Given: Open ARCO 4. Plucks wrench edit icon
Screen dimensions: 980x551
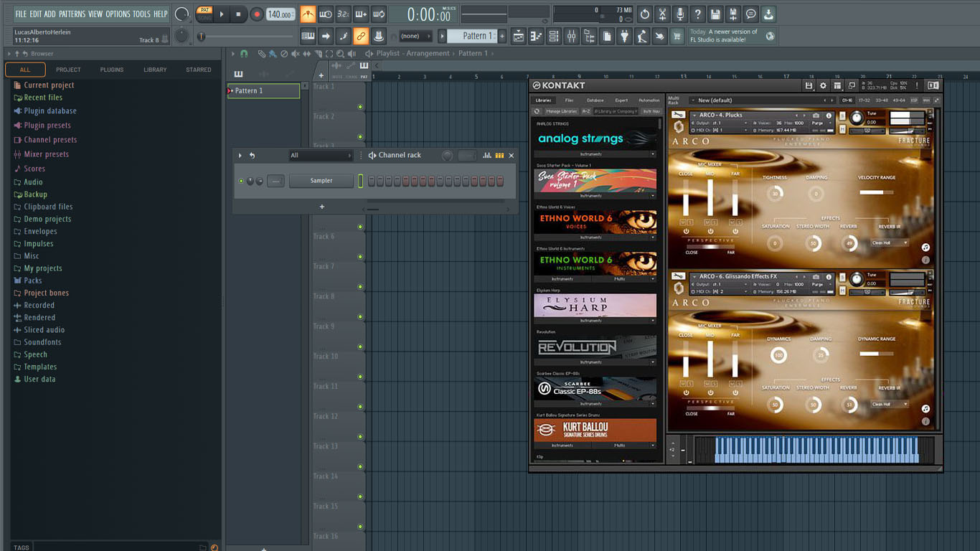Looking at the screenshot, I should [679, 115].
